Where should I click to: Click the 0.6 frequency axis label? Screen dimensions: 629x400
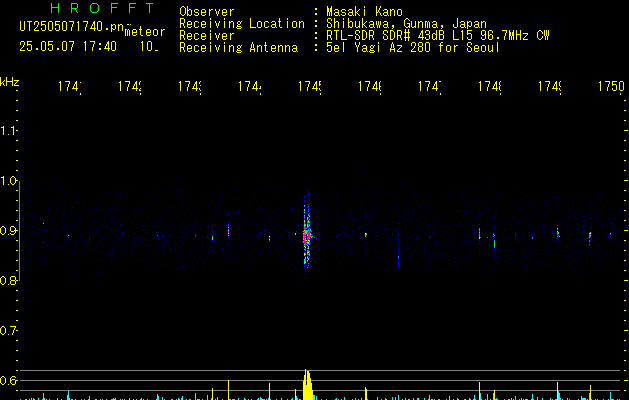8,380
